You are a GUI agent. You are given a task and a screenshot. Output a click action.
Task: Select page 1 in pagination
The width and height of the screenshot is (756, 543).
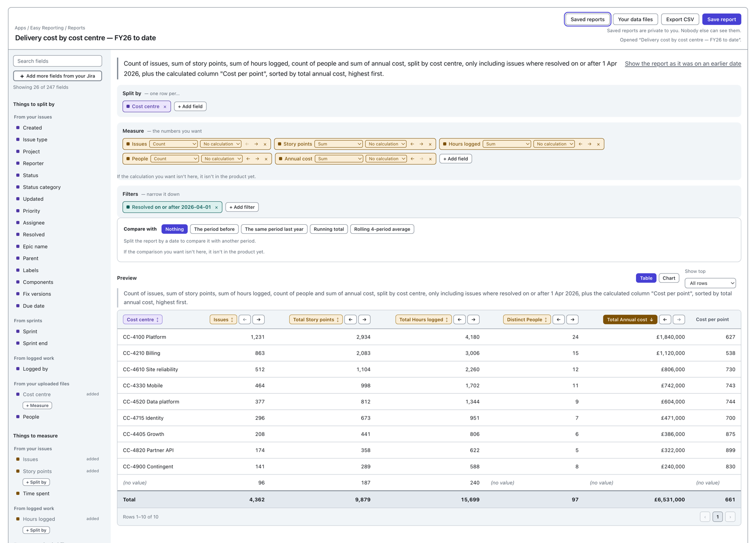coord(717,517)
